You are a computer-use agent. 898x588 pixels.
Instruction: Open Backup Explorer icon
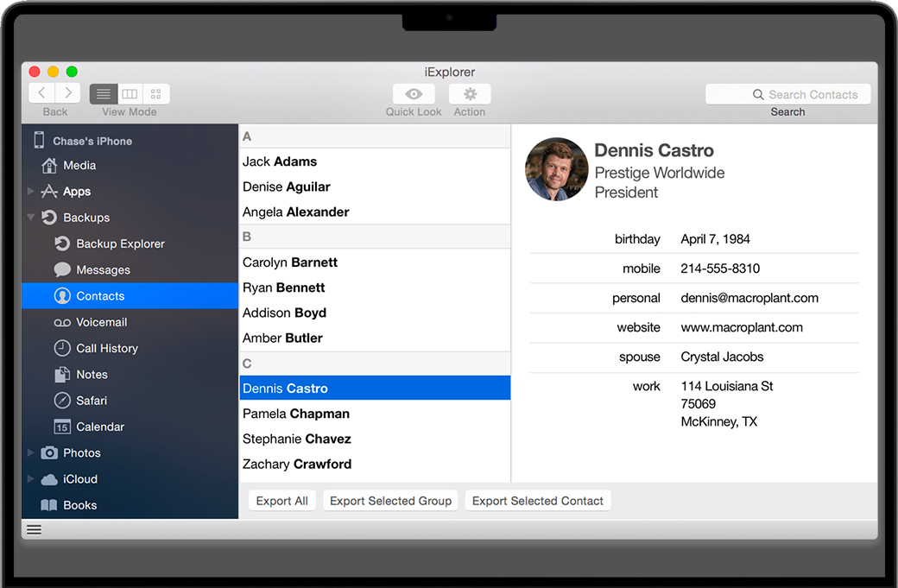click(62, 243)
